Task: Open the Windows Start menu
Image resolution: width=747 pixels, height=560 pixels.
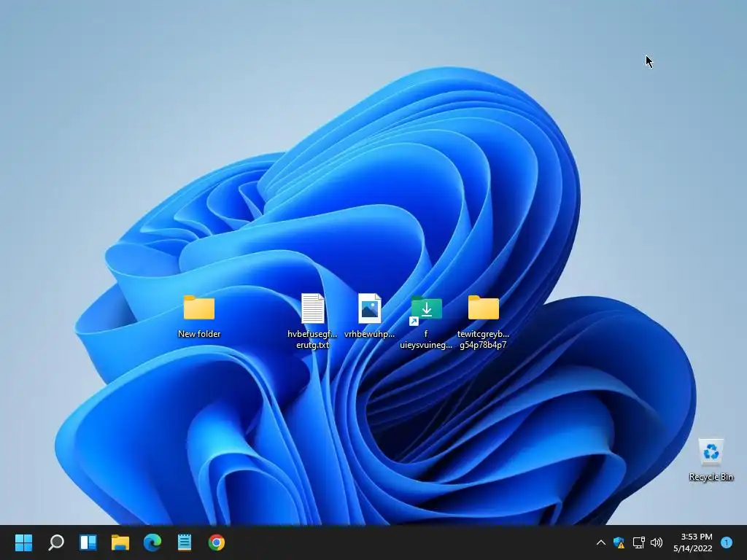Action: [23, 542]
